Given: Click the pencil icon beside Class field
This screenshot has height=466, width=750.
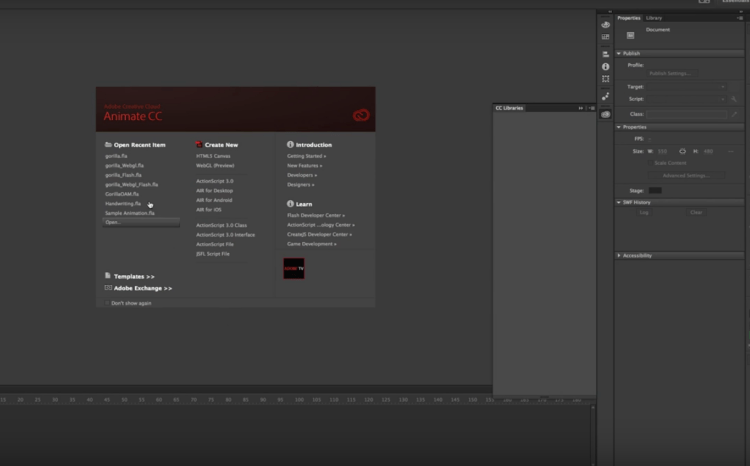Looking at the screenshot, I should pyautogui.click(x=734, y=114).
